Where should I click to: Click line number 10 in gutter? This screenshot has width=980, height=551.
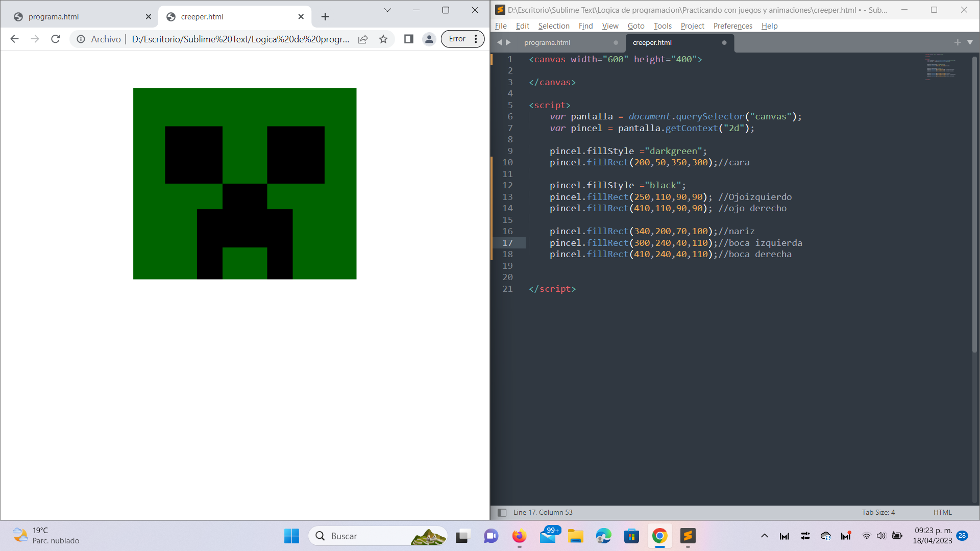(x=507, y=162)
